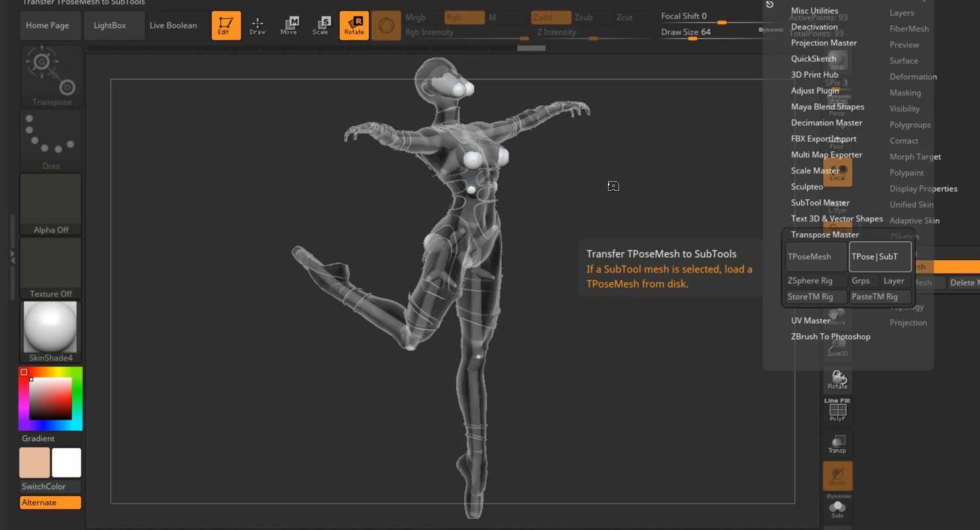
Task: Select the white secondary color swatch
Action: point(66,462)
